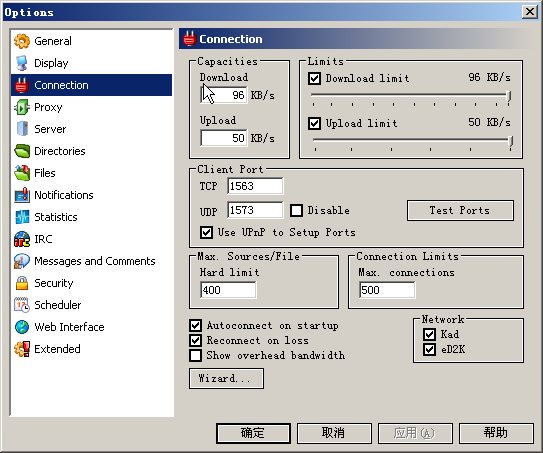Click the Display monitor icon
This screenshot has width=543, height=453.
[x=22, y=63]
